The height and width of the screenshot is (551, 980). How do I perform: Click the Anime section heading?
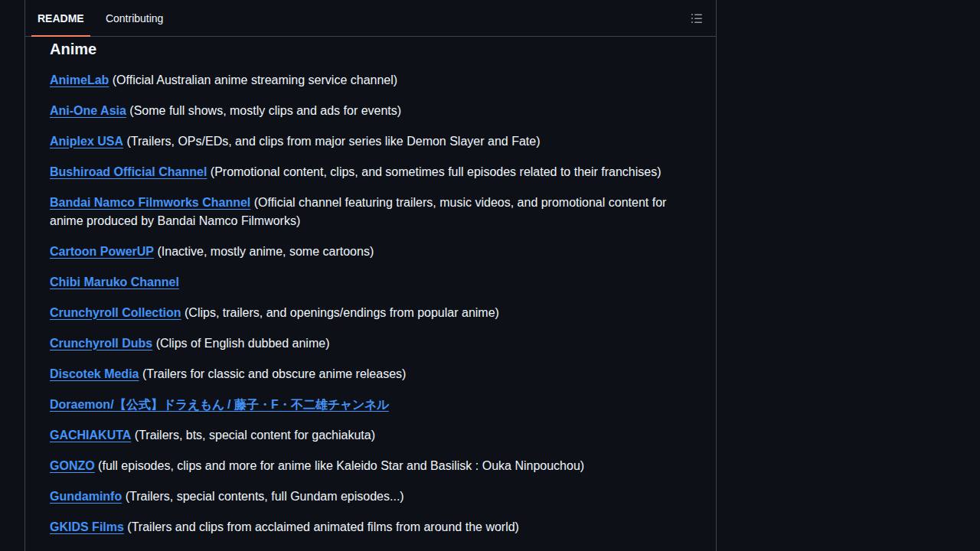coord(73,49)
